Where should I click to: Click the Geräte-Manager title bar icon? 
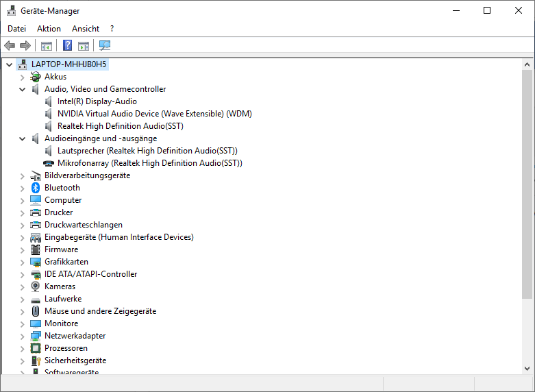click(11, 10)
